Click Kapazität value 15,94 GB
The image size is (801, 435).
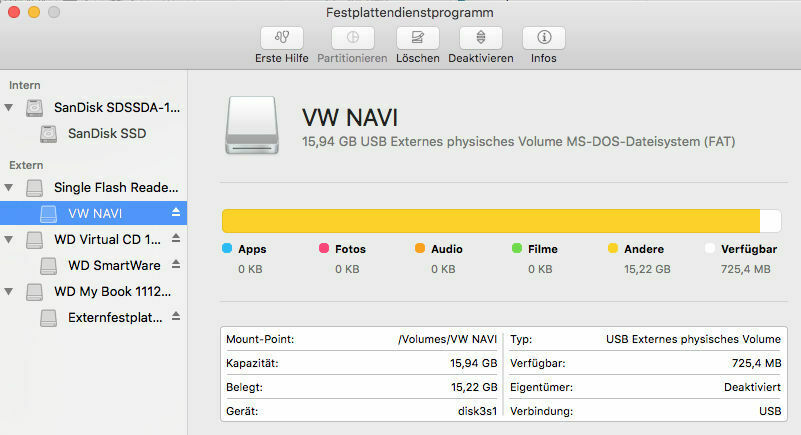(x=474, y=364)
